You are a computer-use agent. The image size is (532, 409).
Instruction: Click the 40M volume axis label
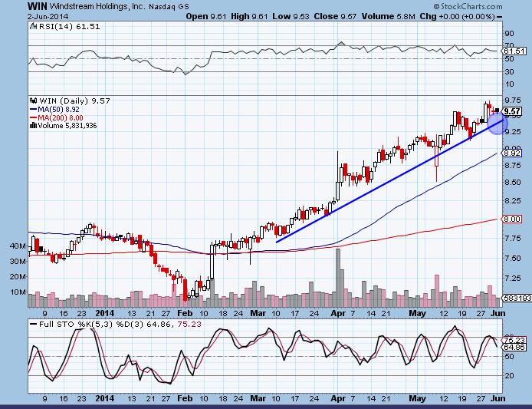pos(18,246)
